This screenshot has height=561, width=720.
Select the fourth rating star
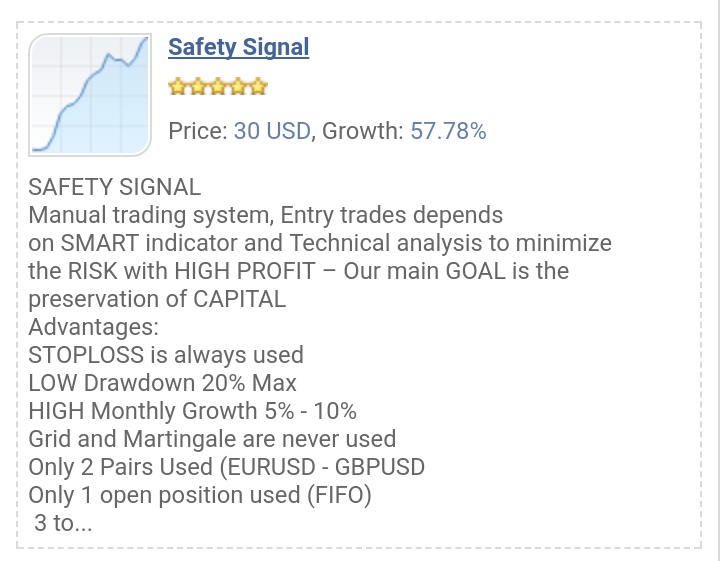click(238, 86)
